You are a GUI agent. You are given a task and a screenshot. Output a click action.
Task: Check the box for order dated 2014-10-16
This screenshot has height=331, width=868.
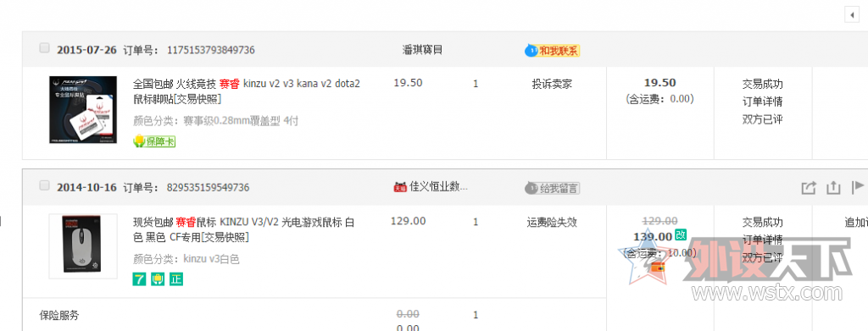(44, 185)
